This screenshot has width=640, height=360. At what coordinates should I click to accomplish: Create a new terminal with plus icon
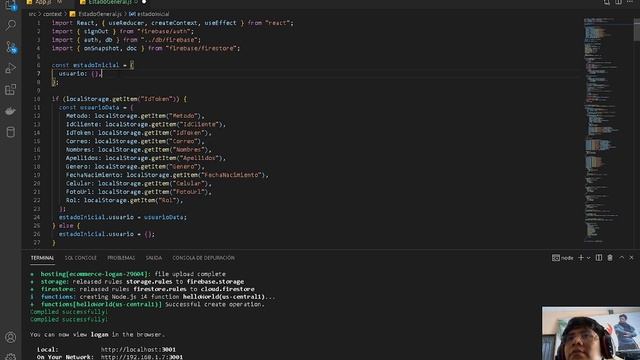581,258
